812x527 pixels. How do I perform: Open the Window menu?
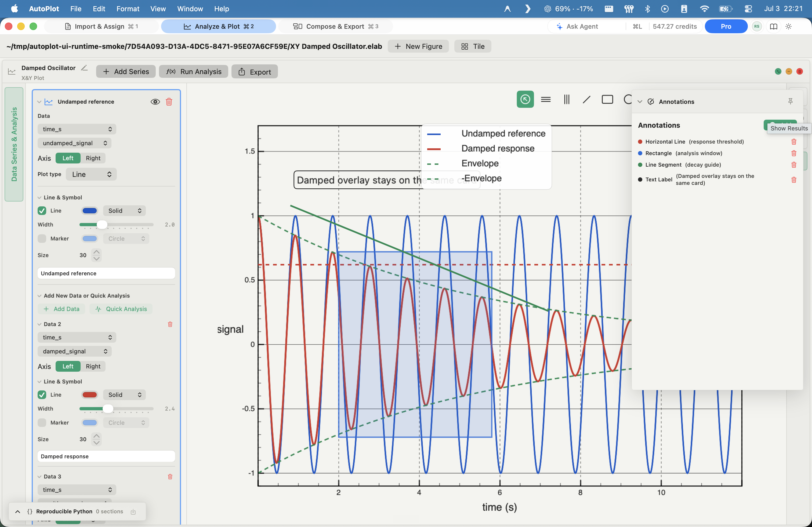click(190, 9)
